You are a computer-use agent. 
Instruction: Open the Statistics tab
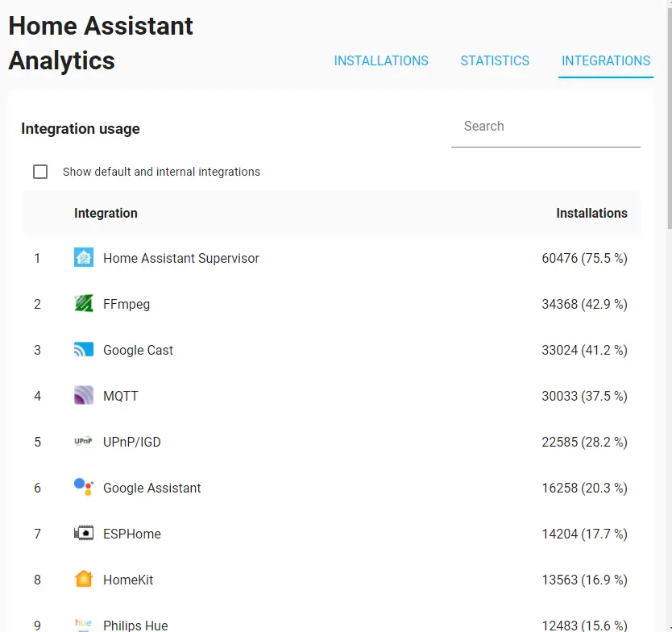click(495, 61)
